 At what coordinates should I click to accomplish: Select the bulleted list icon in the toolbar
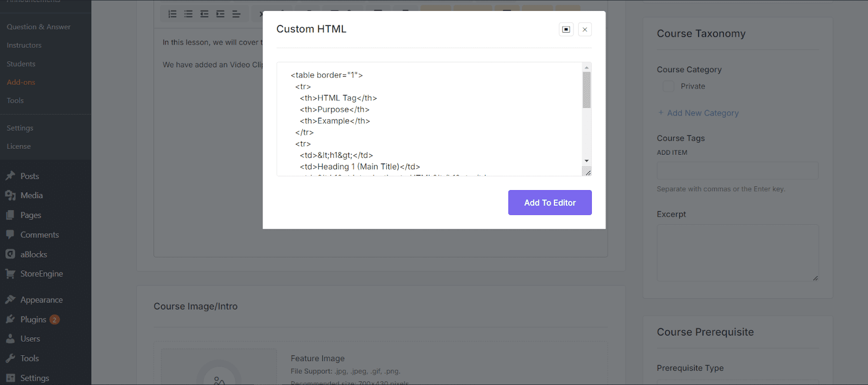[x=188, y=14]
